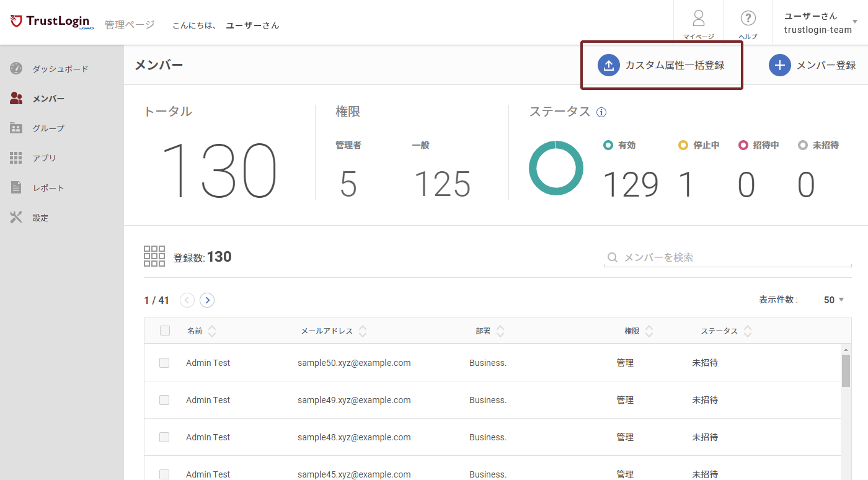Click Business. cell in sample49 row

point(488,400)
